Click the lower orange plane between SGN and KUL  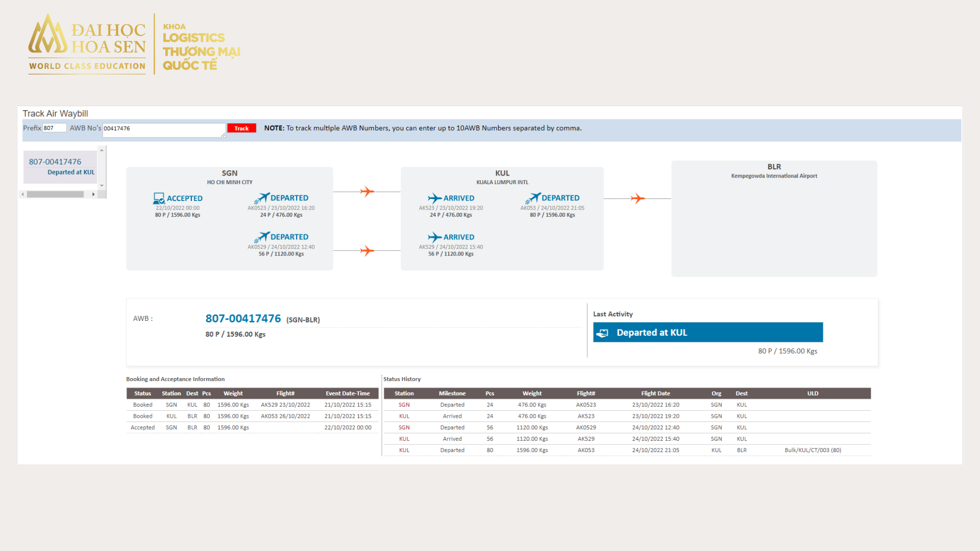[x=367, y=251]
